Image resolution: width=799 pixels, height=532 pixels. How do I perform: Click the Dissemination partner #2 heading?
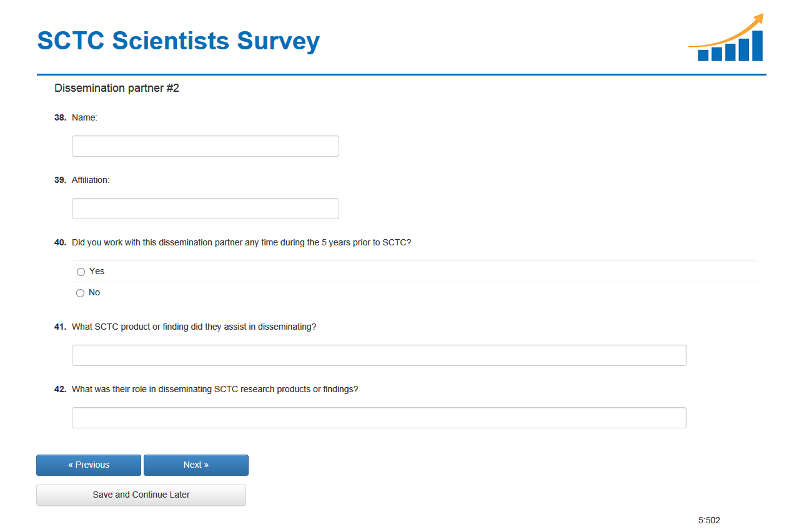(x=117, y=88)
